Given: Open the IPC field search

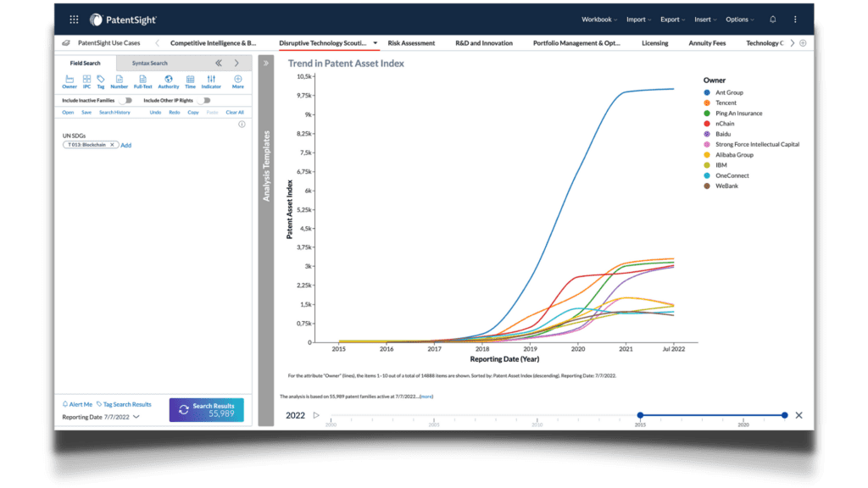Looking at the screenshot, I should 86,80.
